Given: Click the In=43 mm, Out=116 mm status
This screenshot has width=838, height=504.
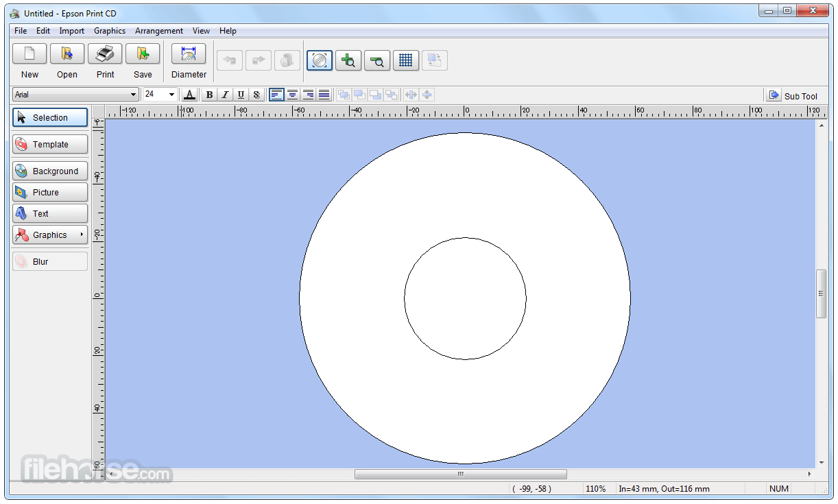Looking at the screenshot, I should (664, 489).
